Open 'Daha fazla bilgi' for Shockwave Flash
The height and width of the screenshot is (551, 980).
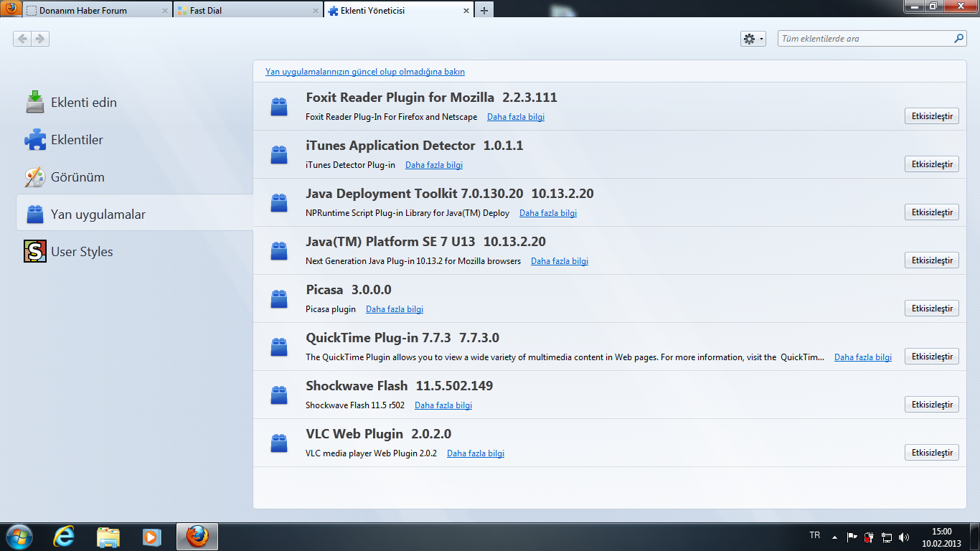[443, 405]
